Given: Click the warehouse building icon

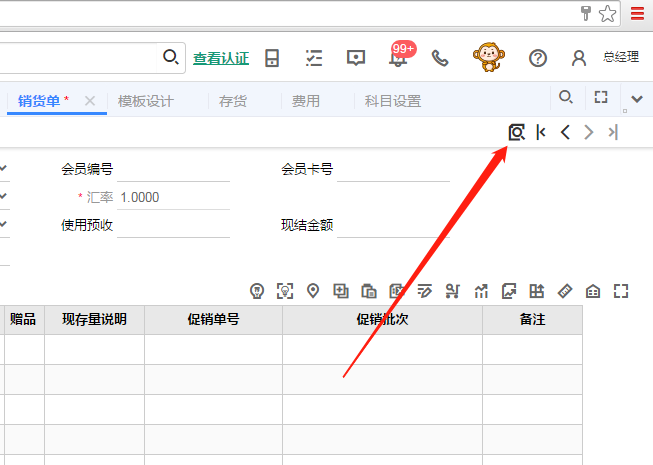Looking at the screenshot, I should pyautogui.click(x=593, y=291).
